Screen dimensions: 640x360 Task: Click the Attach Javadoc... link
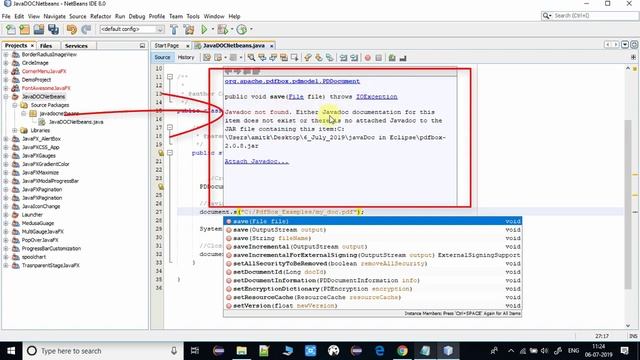(x=257, y=162)
